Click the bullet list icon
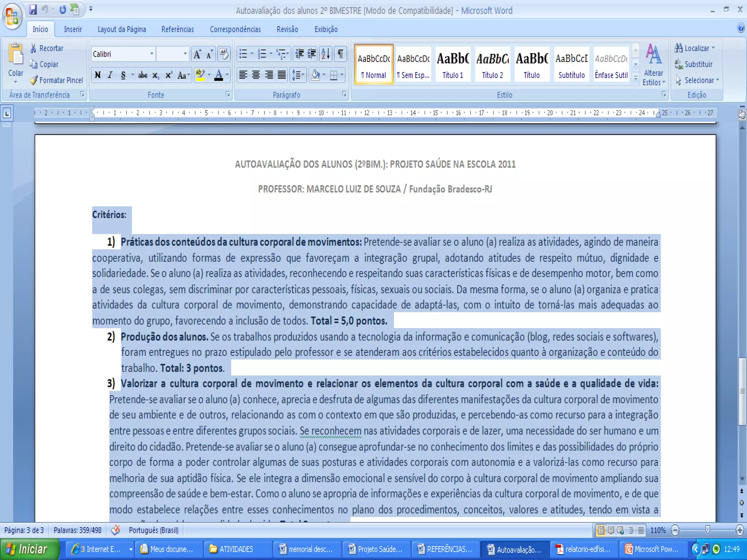747x560 pixels. tap(243, 54)
